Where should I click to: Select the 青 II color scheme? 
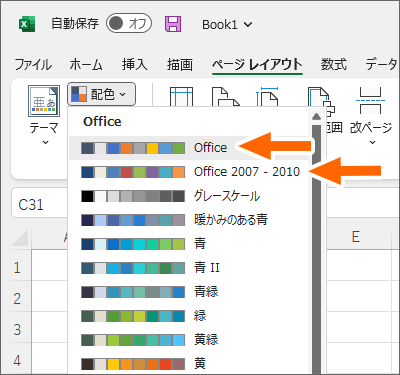pyautogui.click(x=190, y=268)
